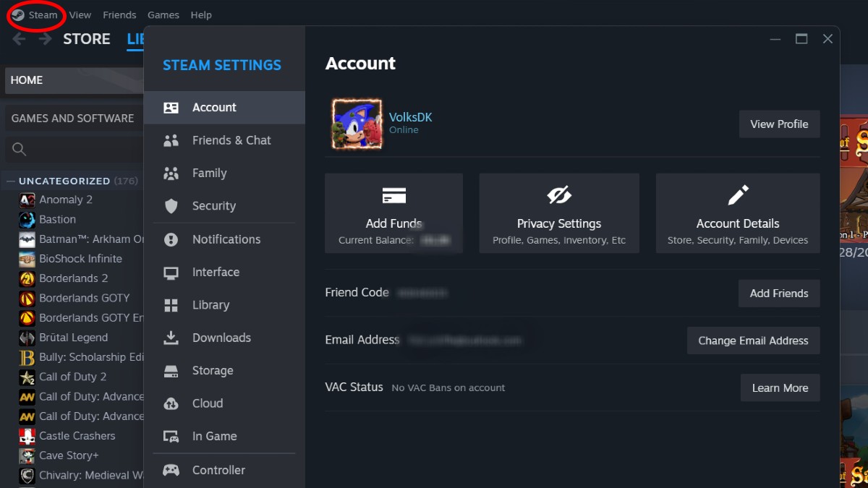Select BioShock Infinite in the library list

pos(80,259)
